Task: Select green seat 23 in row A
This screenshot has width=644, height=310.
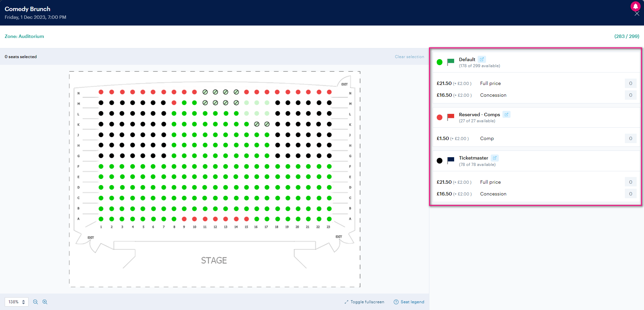Action: [x=329, y=219]
